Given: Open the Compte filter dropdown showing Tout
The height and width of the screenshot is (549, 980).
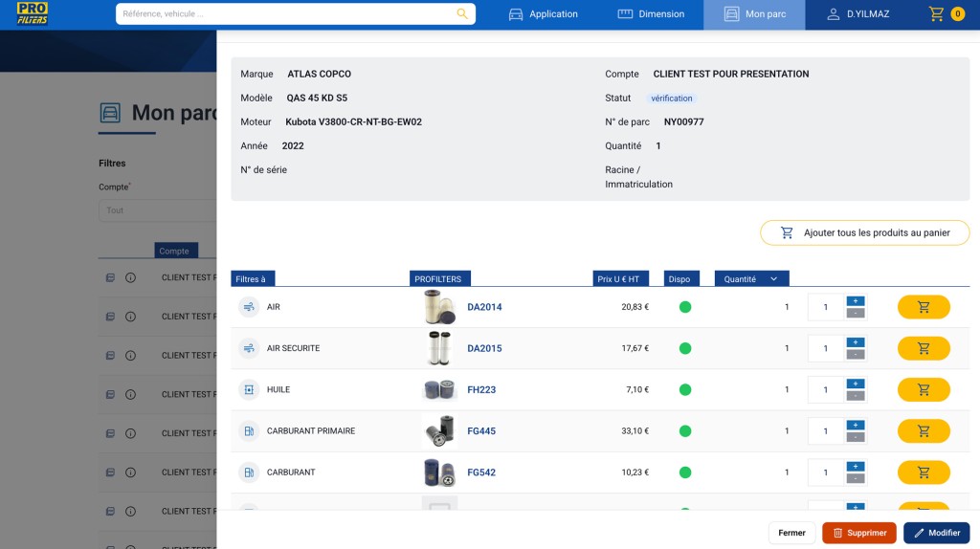Looking at the screenshot, I should [158, 210].
